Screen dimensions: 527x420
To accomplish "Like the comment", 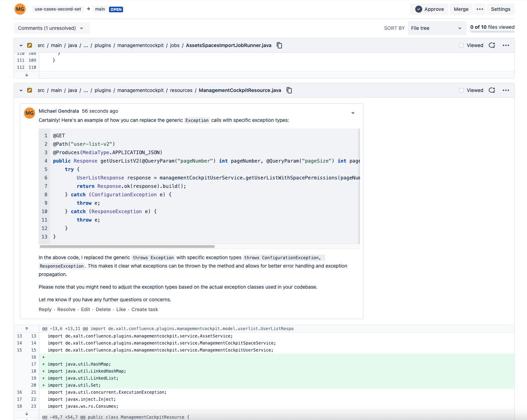I will (x=121, y=309).
